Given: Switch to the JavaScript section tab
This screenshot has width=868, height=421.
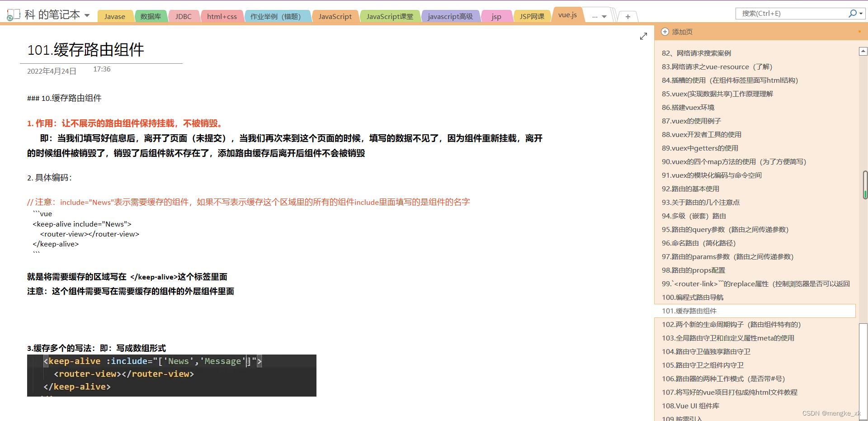Looking at the screenshot, I should tap(335, 16).
